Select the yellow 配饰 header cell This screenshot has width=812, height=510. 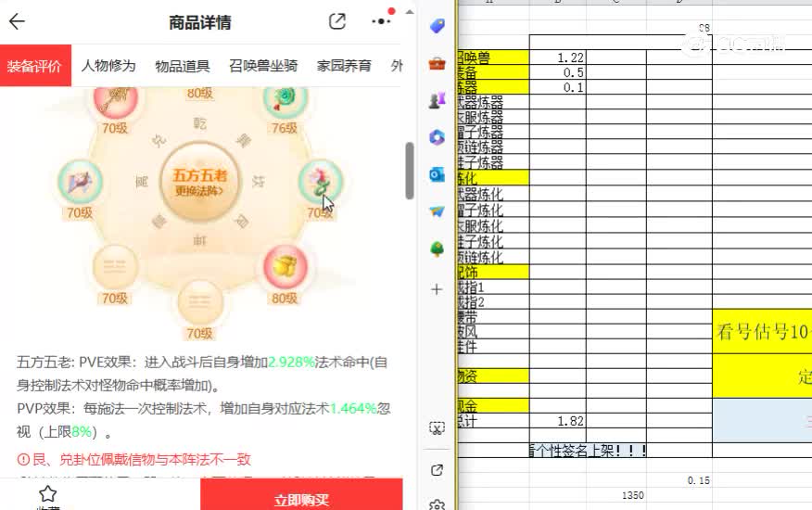point(493,272)
